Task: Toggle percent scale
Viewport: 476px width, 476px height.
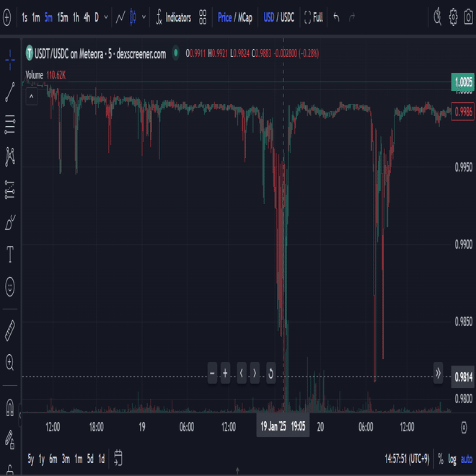Action: click(x=441, y=459)
